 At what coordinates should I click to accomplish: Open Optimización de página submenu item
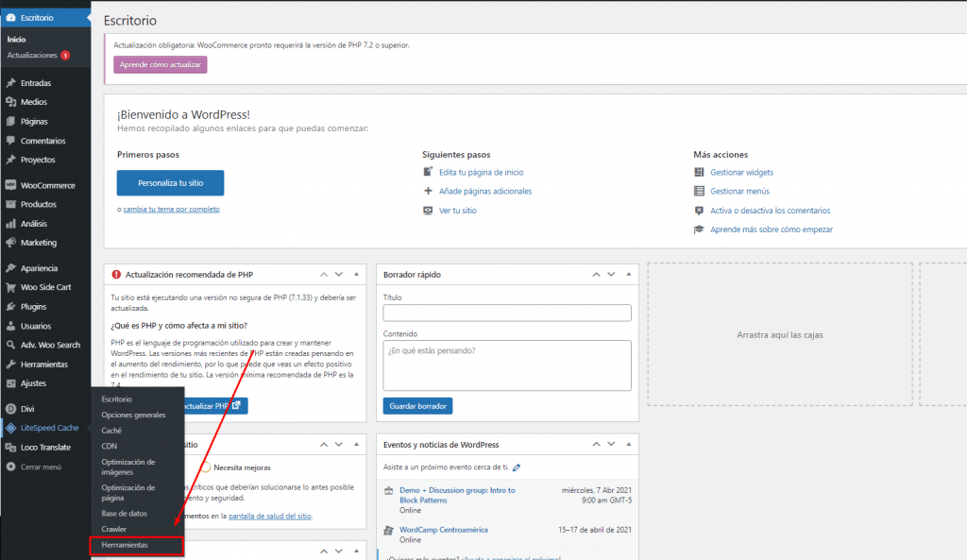128,493
